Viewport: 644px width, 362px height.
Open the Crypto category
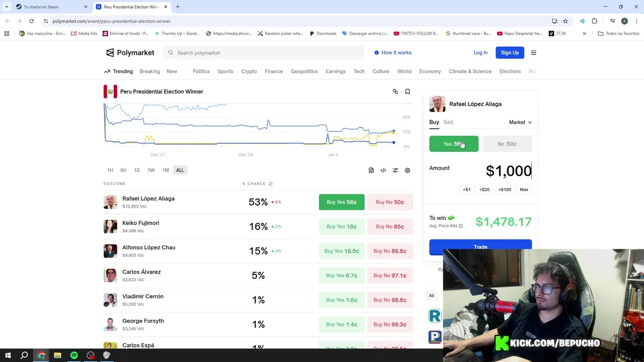point(249,71)
